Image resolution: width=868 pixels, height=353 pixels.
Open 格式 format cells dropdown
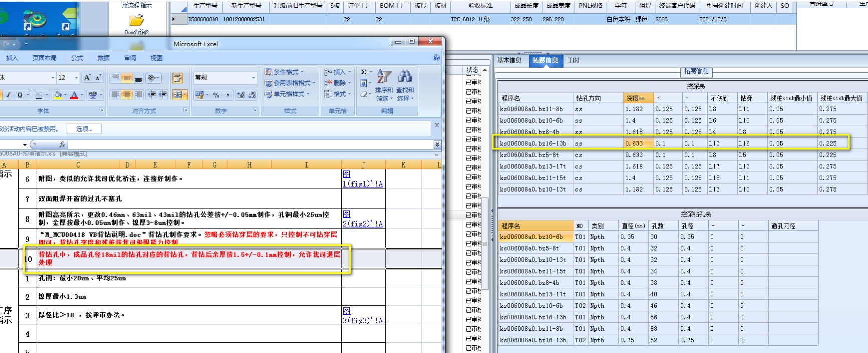[x=338, y=94]
